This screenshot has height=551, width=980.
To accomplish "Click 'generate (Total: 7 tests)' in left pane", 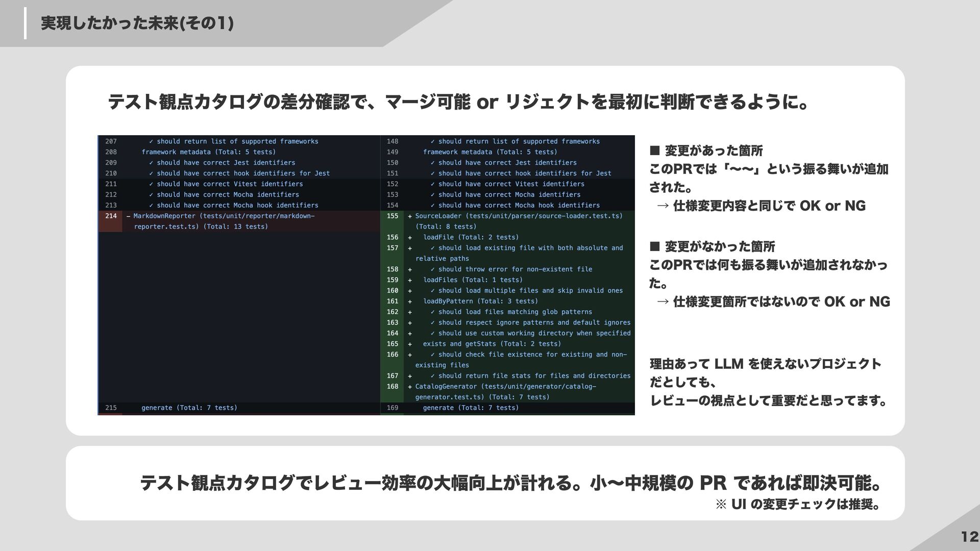I will coord(189,408).
